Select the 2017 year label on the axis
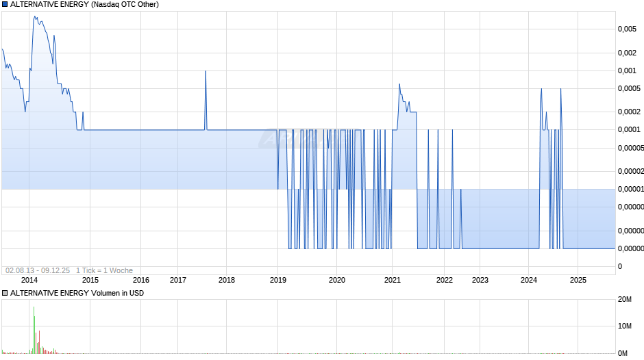Screen dimensions: 644x360 [178, 280]
